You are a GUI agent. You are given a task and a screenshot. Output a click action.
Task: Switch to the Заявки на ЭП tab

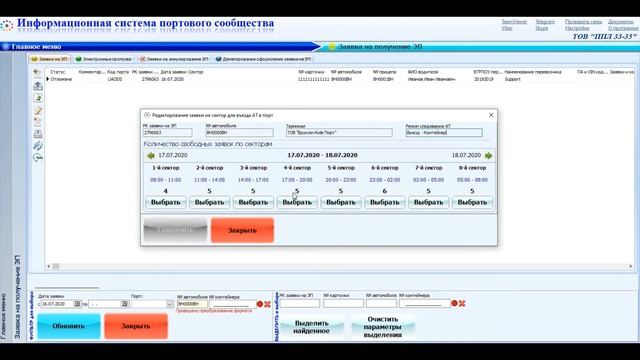pos(49,59)
